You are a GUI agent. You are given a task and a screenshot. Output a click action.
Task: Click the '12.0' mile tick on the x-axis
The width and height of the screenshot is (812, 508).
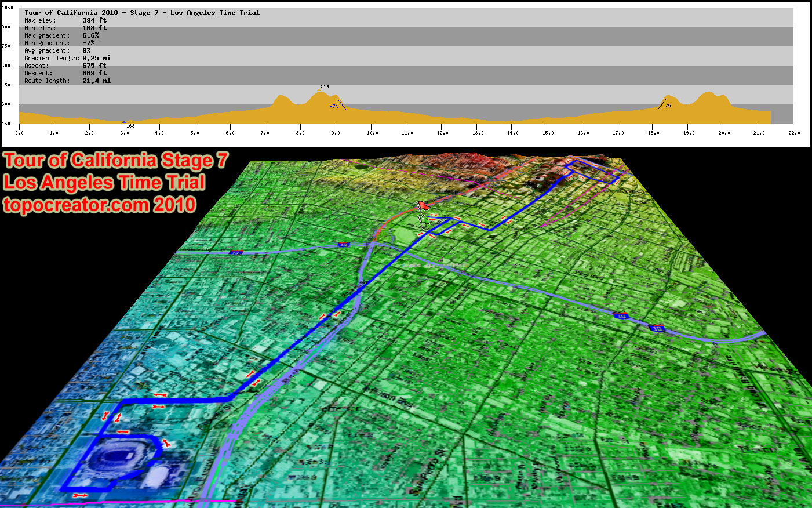pyautogui.click(x=443, y=133)
